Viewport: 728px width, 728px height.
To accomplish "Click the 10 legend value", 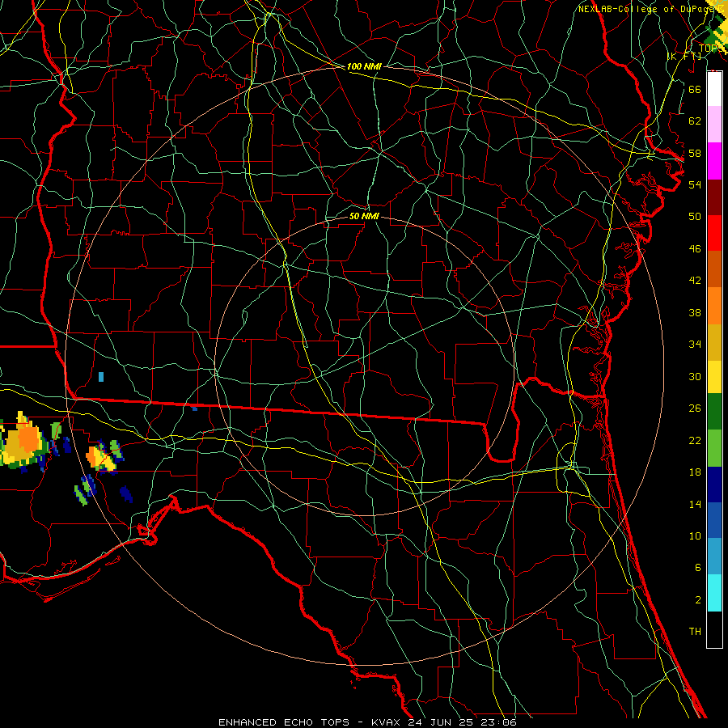I will click(x=695, y=536).
